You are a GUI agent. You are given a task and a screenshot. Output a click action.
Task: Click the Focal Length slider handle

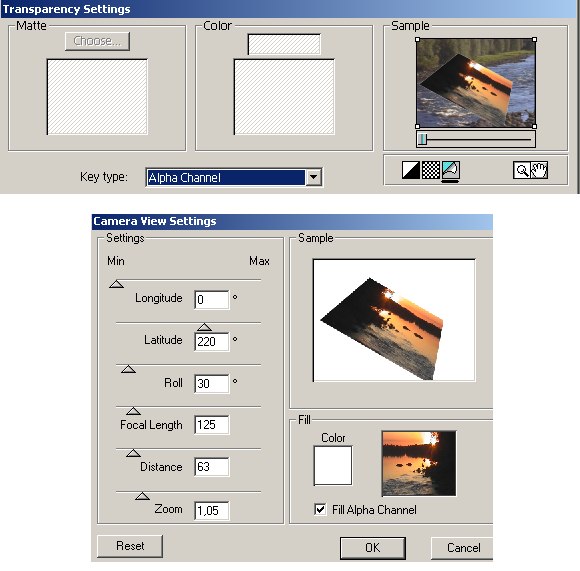coord(133,411)
